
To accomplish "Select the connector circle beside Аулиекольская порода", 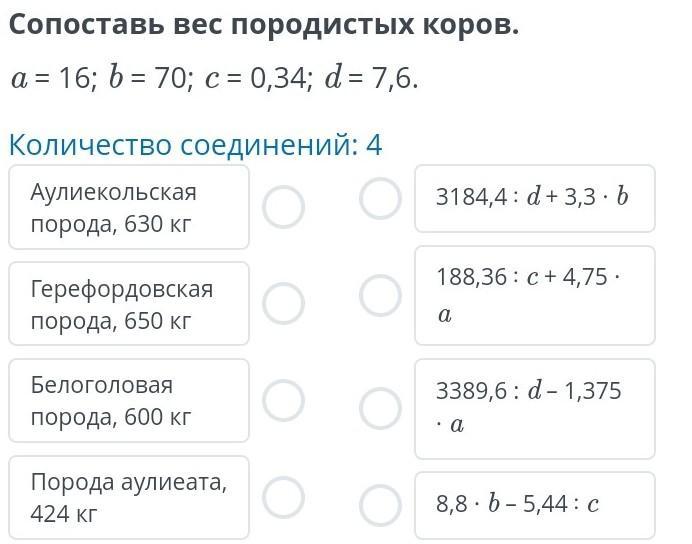I will click(x=283, y=207).
